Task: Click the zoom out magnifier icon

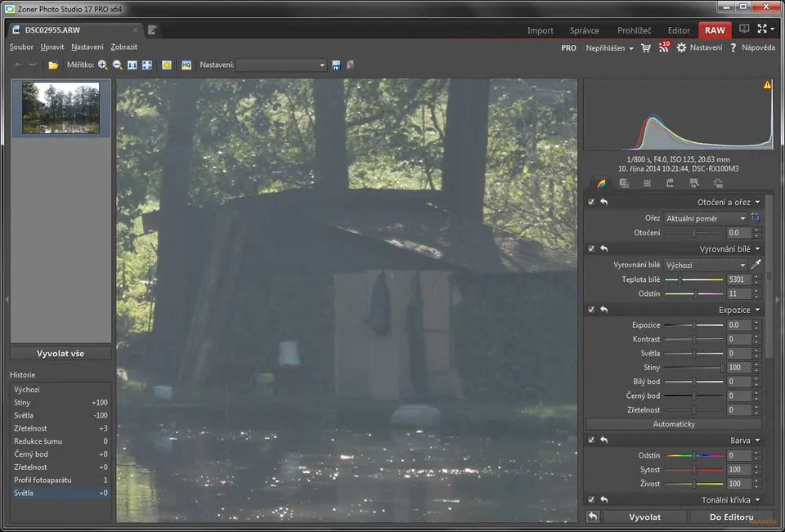Action: tap(118, 65)
